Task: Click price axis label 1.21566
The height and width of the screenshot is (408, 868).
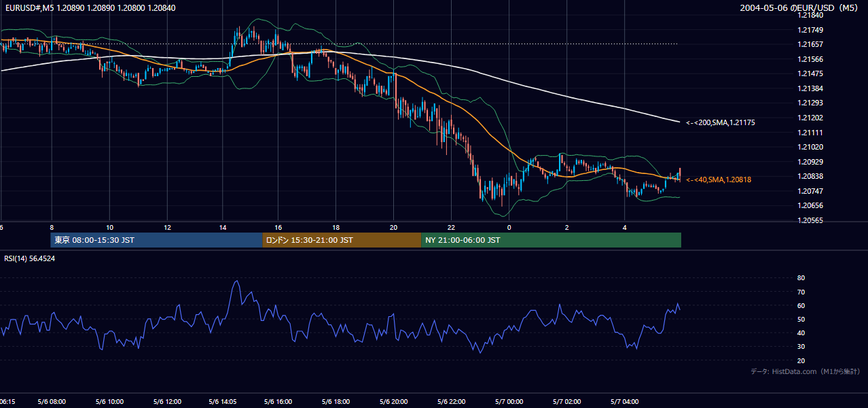Action: (x=810, y=59)
